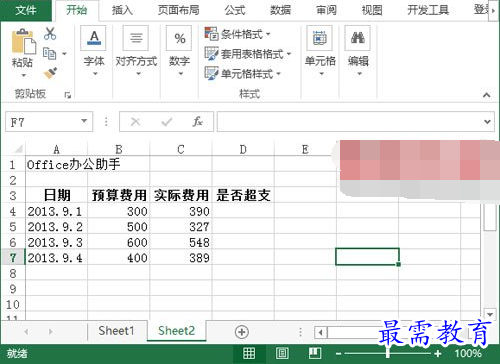This screenshot has height=364, width=500.
Task: Select row 4 header
Action: click(13, 211)
